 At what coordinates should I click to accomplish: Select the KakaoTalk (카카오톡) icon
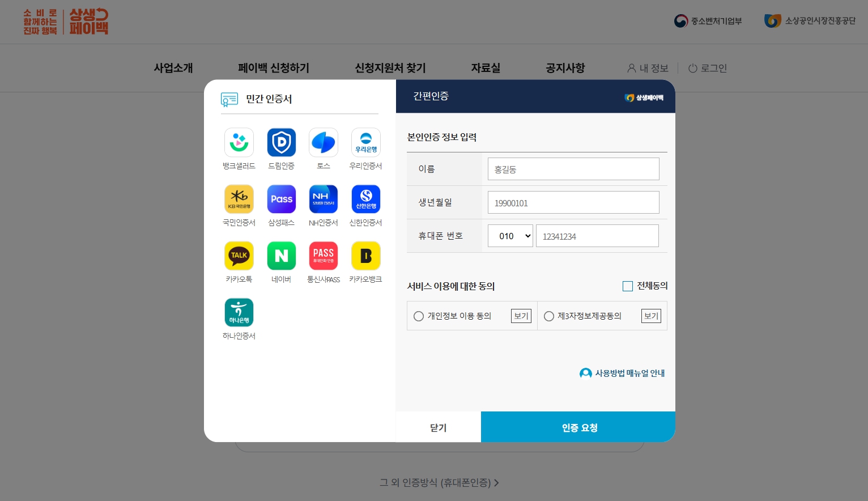coord(239,256)
